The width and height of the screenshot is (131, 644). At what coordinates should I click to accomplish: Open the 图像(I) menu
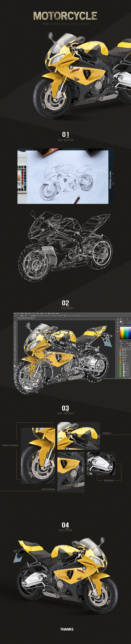(26, 313)
